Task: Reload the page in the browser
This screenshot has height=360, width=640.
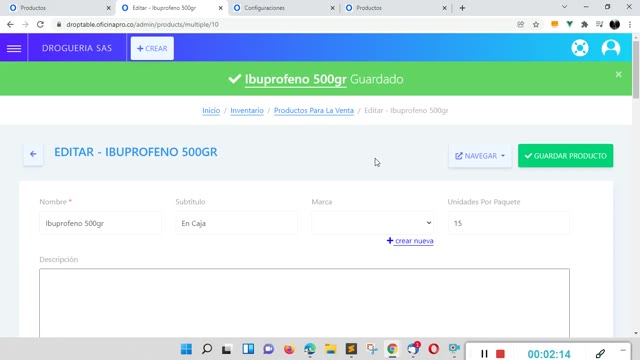Action: coord(40,24)
